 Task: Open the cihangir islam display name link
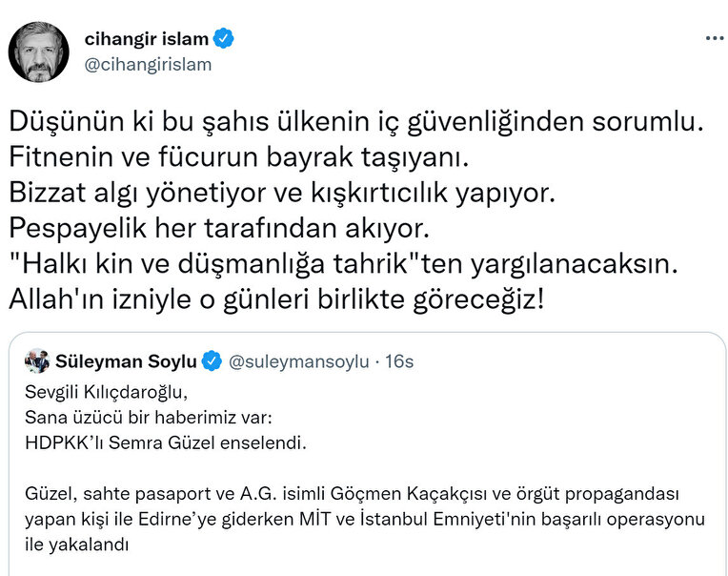point(146,39)
